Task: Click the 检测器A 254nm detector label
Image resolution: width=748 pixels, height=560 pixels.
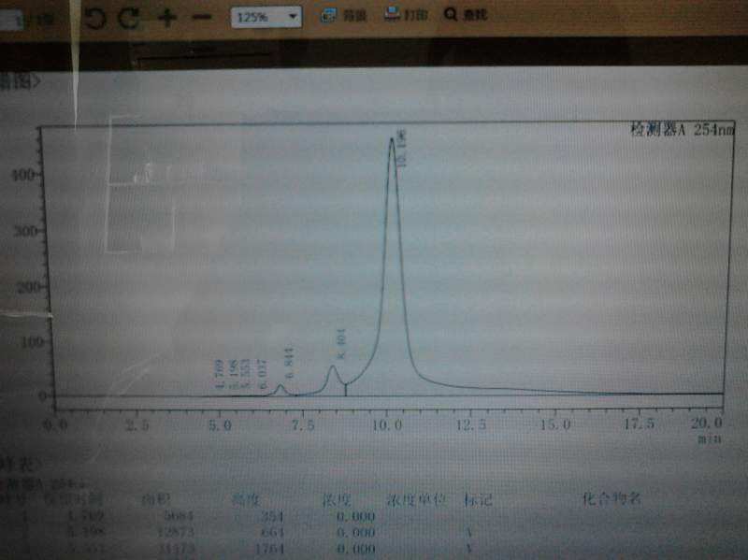Action: click(683, 129)
